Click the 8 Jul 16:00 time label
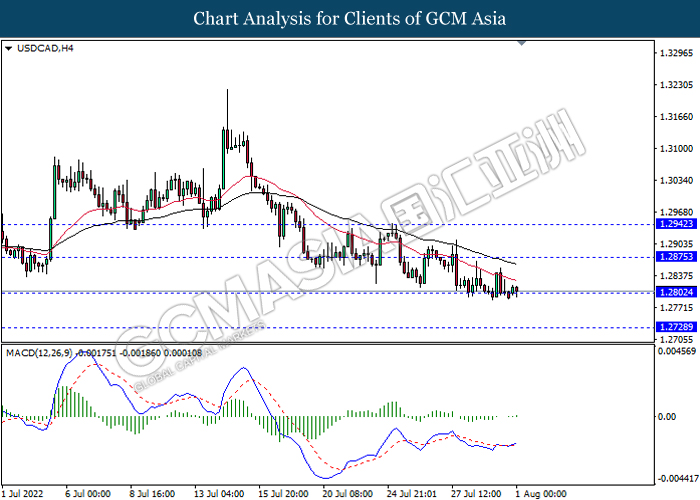The image size is (700, 500). 152,494
